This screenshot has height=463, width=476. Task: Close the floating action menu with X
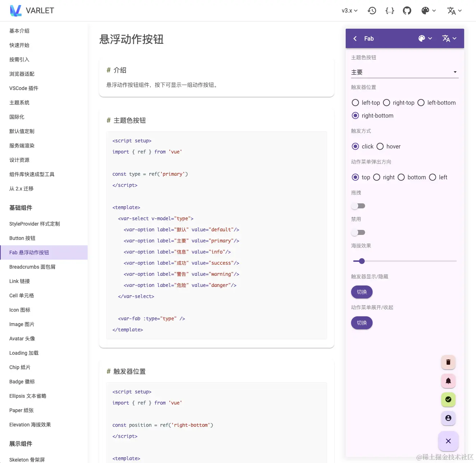pos(448,441)
